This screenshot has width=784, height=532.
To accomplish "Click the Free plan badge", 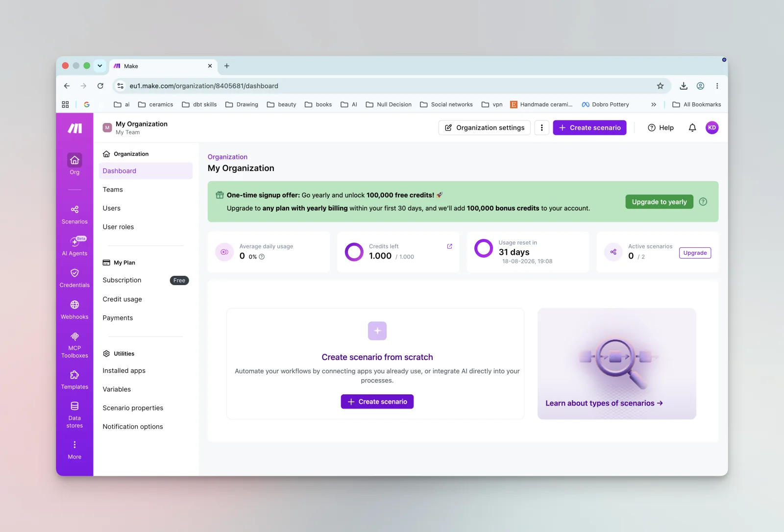I will point(179,281).
